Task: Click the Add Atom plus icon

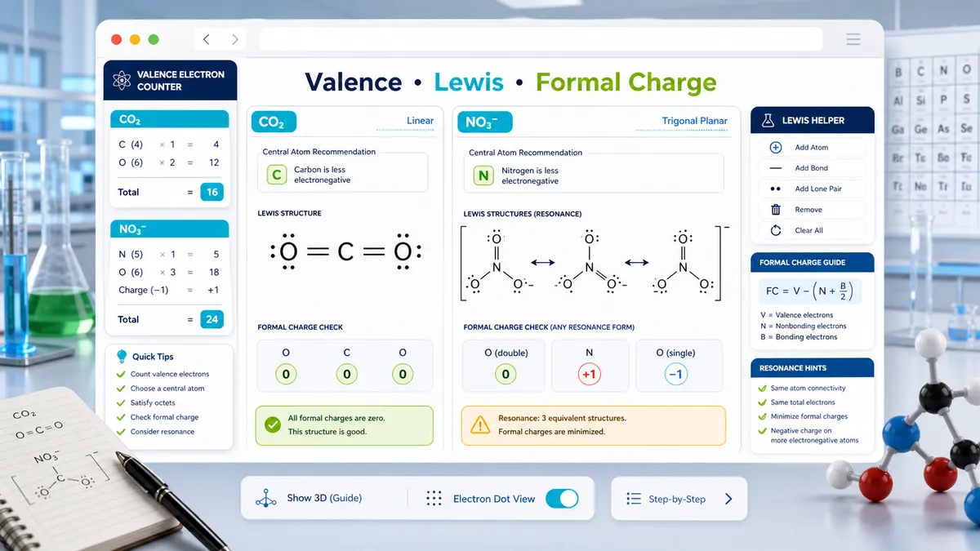Action: [x=776, y=148]
